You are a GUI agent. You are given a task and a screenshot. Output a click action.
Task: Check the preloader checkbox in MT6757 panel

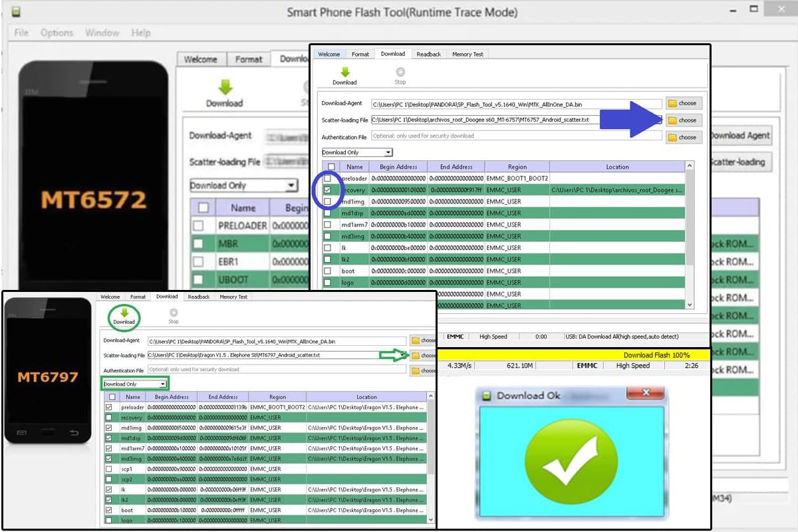point(327,179)
